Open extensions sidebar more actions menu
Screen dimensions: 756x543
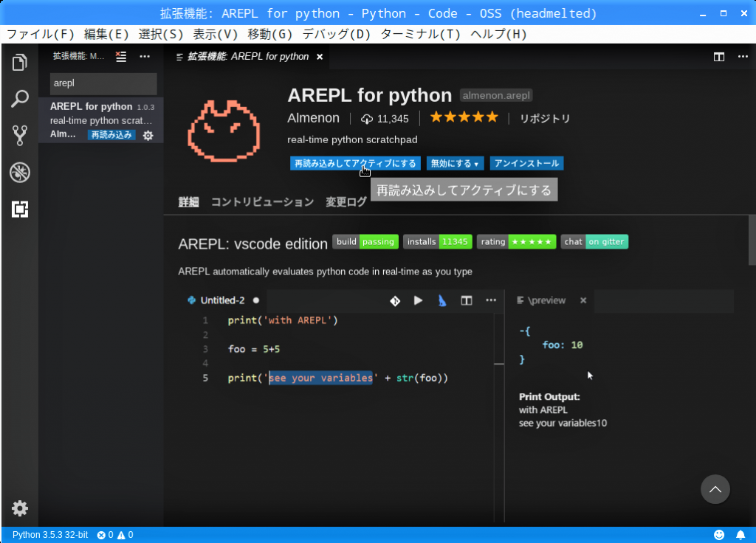(x=145, y=56)
